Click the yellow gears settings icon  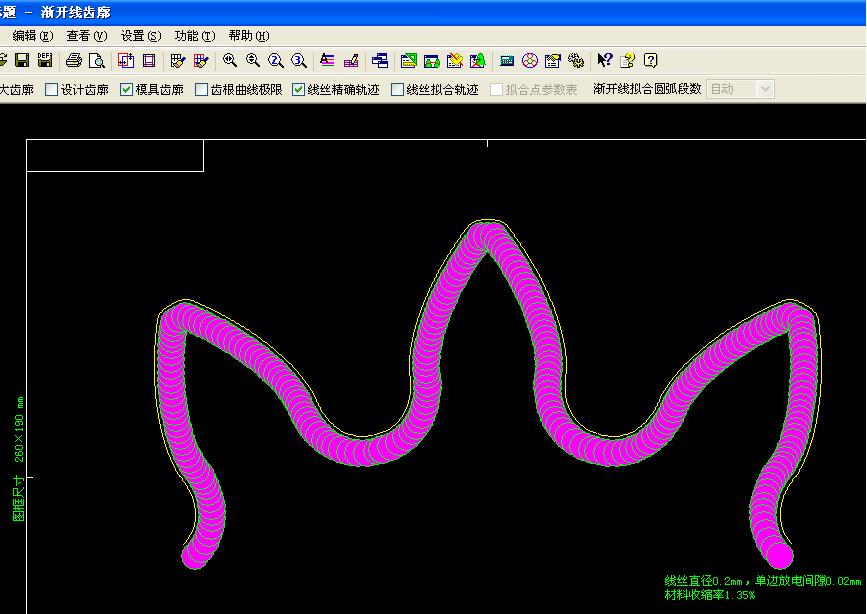(x=576, y=60)
